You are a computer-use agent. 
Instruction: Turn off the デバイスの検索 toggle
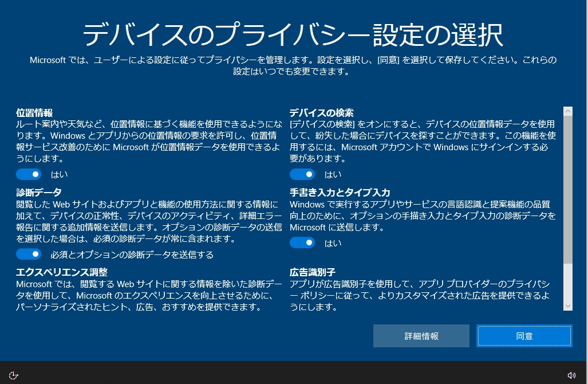point(302,174)
